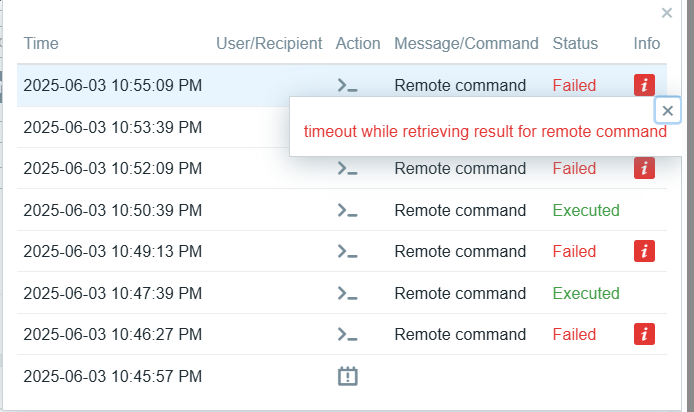Click command prompt icon in 10:52:09 PM row
The height and width of the screenshot is (412, 694).
(x=347, y=168)
